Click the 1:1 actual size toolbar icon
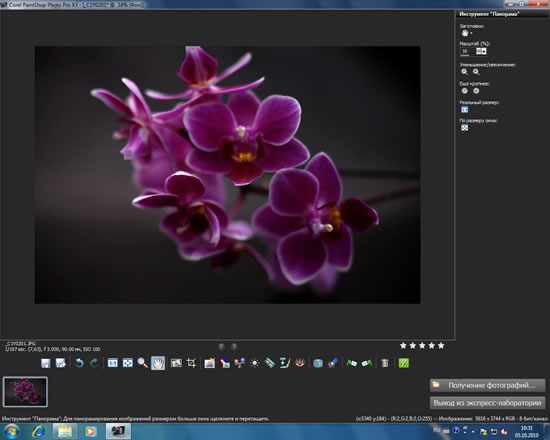This screenshot has height=440, width=550. tap(113, 363)
